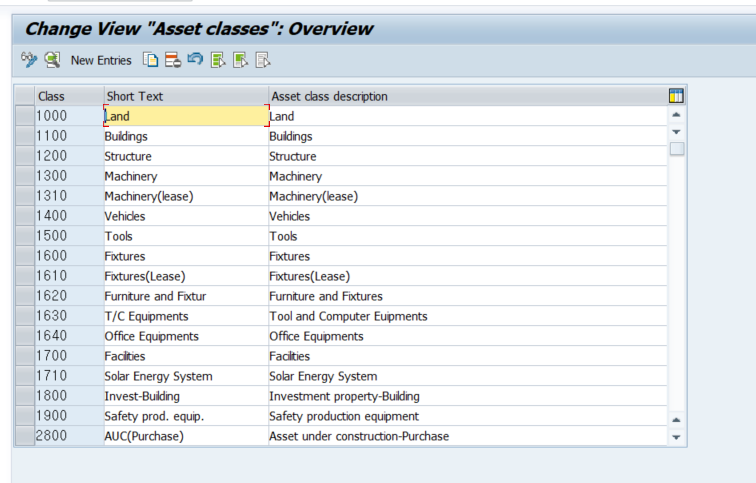Click description 'Safety production equipment'
Image resolution: width=756 pixels, height=483 pixels.
468,416
